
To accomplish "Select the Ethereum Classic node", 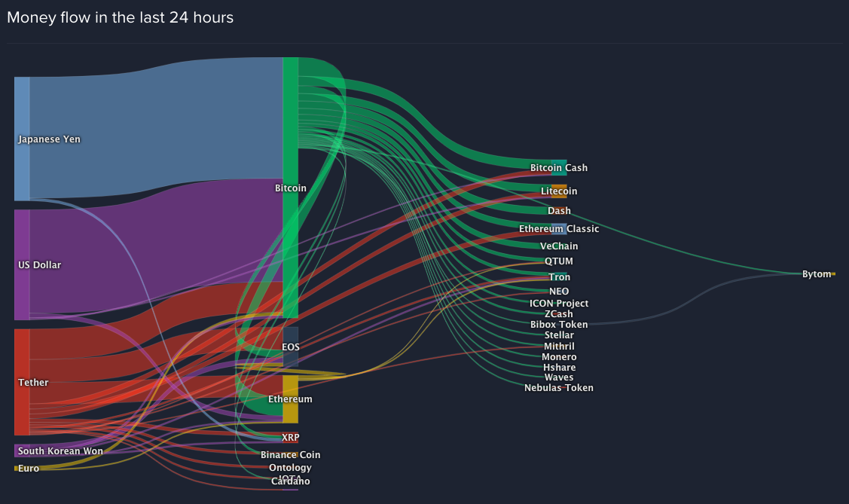I will (x=559, y=229).
